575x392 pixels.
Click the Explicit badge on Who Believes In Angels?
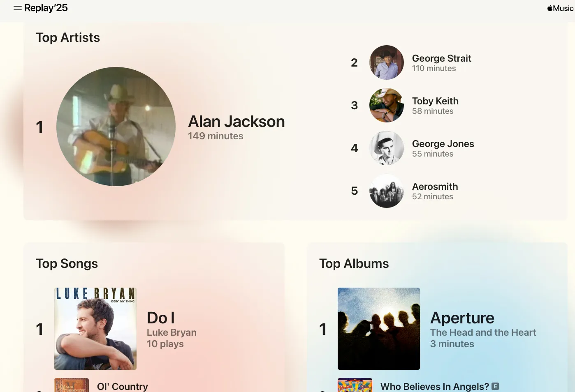pos(495,386)
